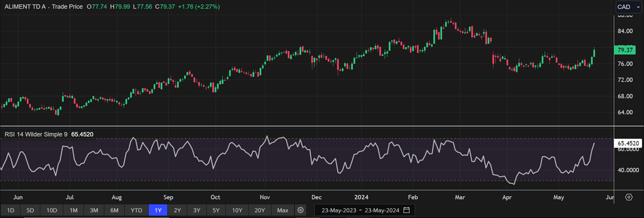Click the active 1Y range button
The image size is (644, 218).
click(158, 210)
